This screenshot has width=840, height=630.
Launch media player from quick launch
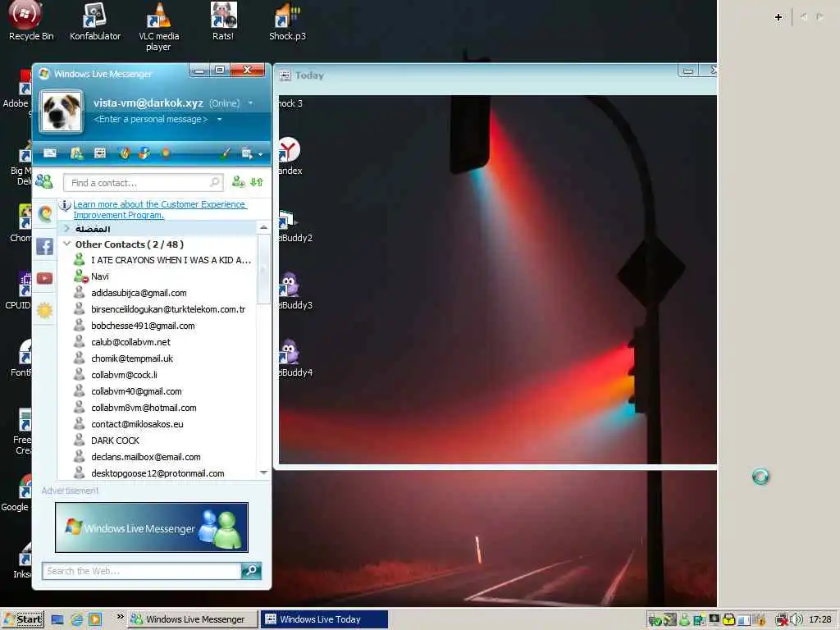click(95, 620)
